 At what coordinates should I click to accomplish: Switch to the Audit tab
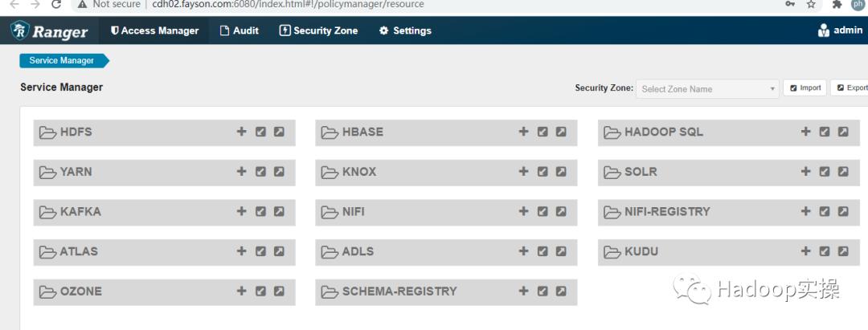[240, 31]
